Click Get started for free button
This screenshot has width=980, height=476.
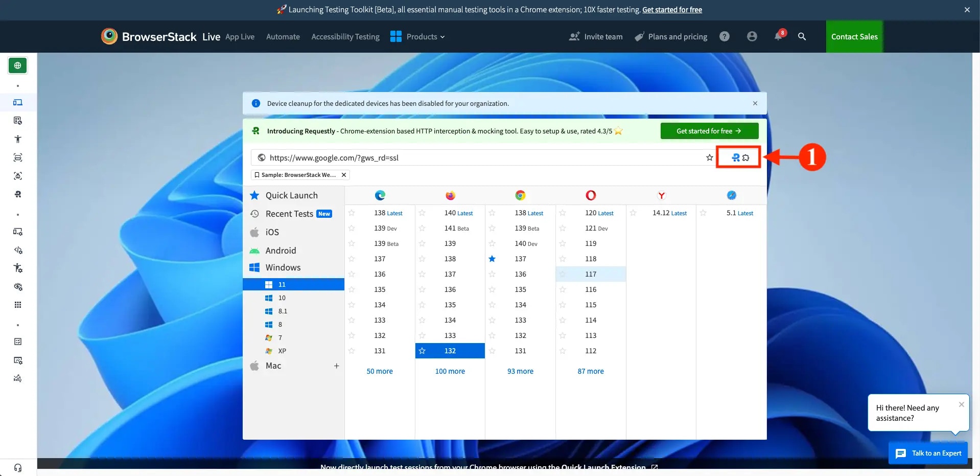pos(709,131)
